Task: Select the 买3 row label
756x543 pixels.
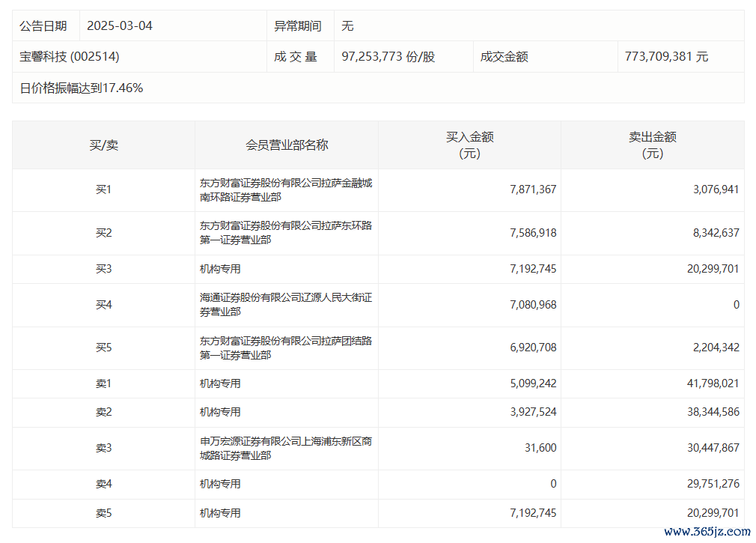Action: (103, 269)
